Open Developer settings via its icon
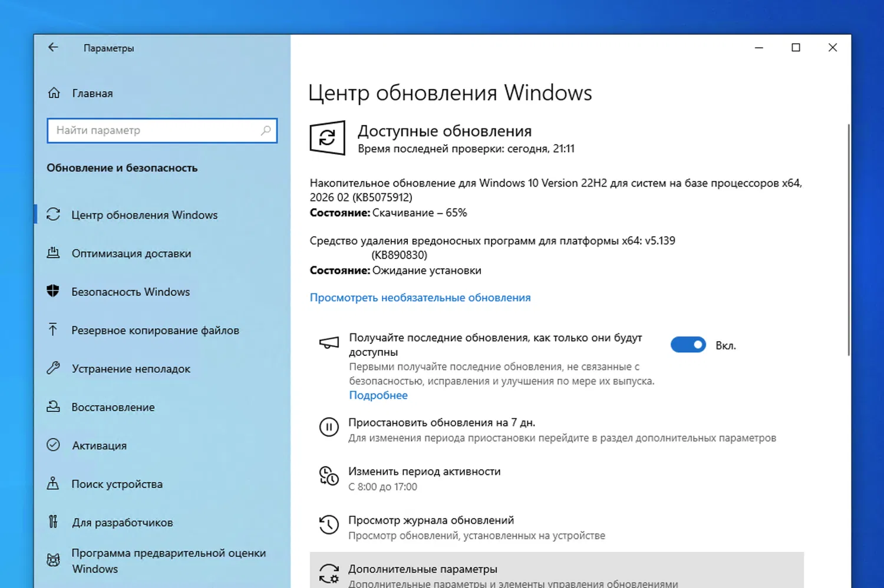The image size is (884, 588). pos(54,522)
